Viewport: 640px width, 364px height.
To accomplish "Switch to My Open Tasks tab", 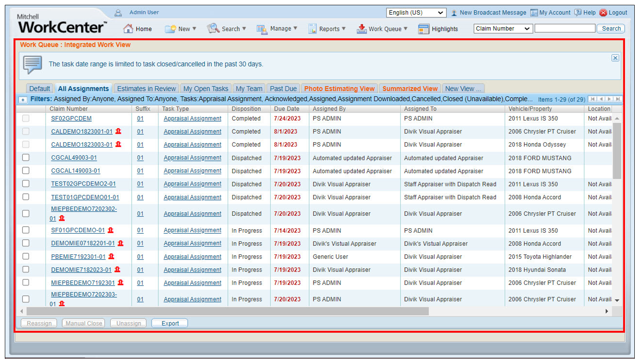I will point(206,88).
